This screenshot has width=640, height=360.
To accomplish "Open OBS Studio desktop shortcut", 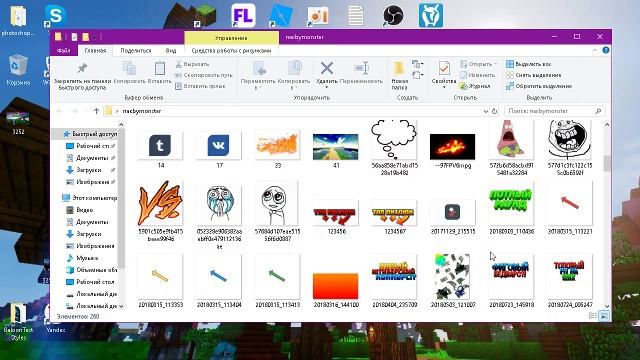I will coord(393,16).
